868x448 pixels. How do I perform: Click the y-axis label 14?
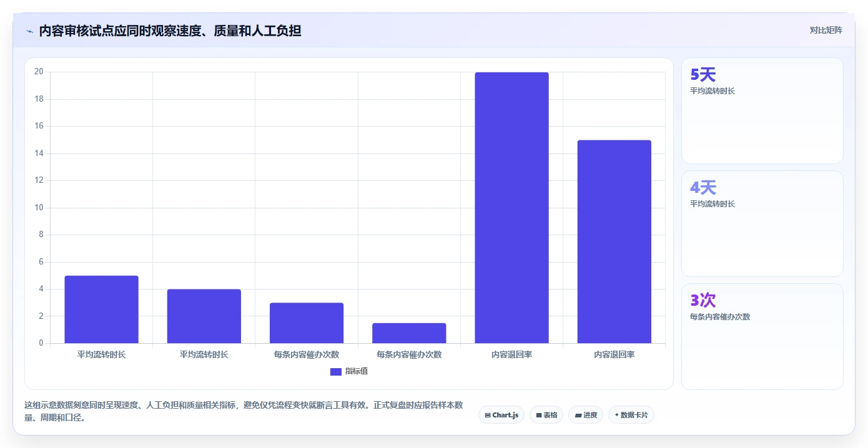click(x=39, y=153)
